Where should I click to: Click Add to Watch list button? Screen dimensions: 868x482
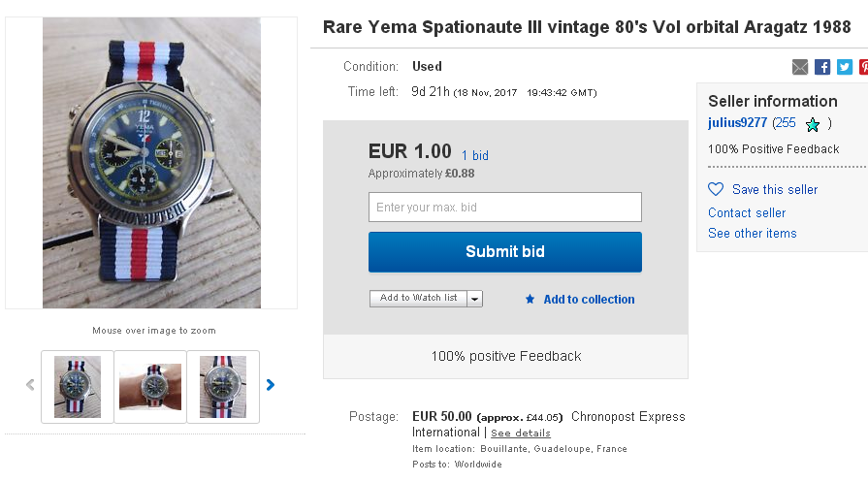[x=418, y=299]
